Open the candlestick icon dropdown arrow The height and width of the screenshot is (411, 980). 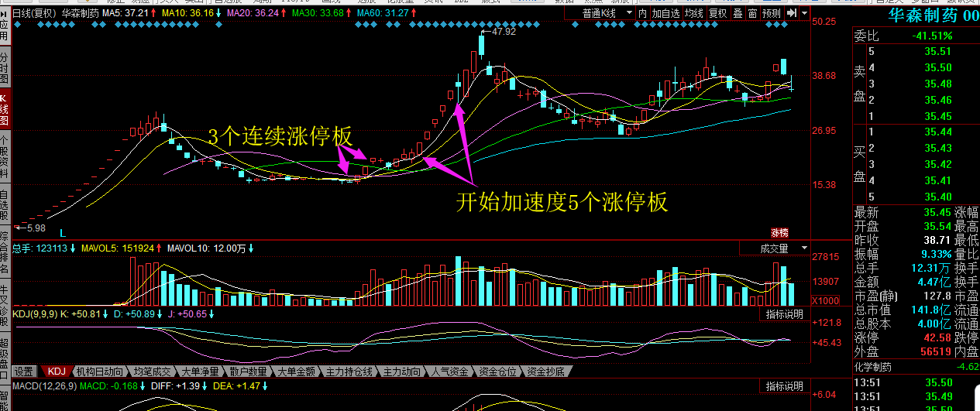tap(805, 14)
